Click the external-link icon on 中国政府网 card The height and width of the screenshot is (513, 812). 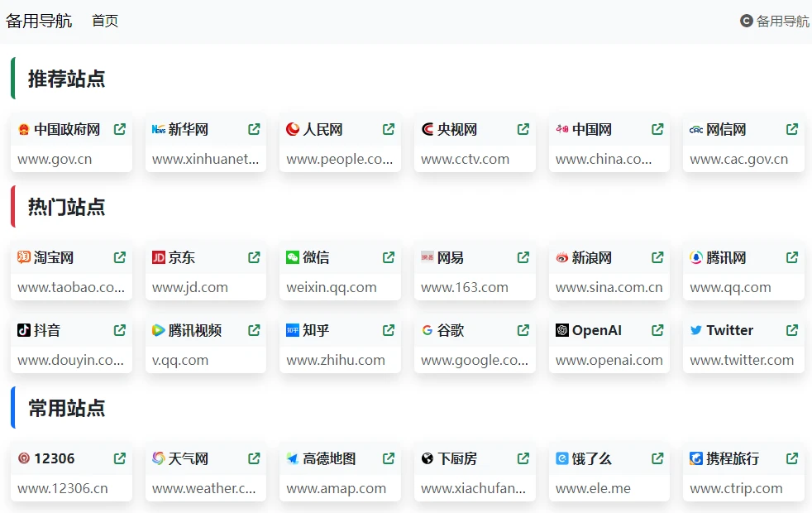tap(120, 129)
